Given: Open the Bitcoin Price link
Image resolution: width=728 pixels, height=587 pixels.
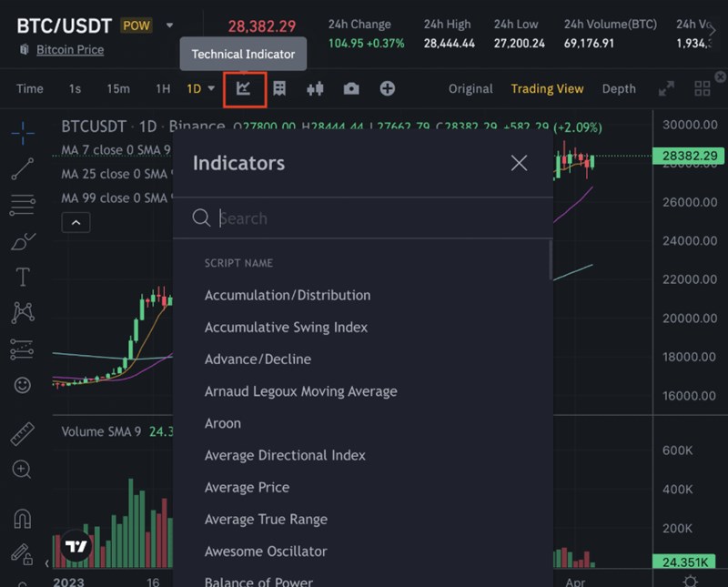Looking at the screenshot, I should point(70,49).
